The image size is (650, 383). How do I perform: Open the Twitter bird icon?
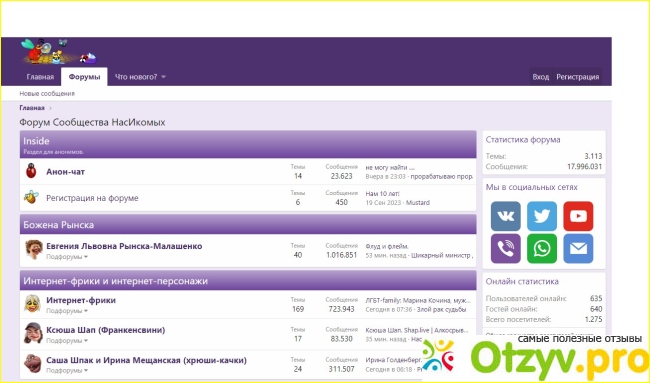coord(542,216)
